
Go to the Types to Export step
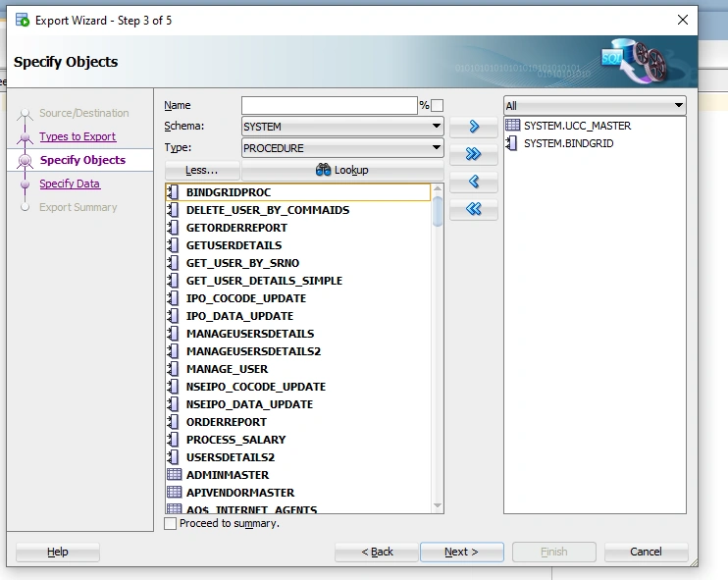[78, 136]
